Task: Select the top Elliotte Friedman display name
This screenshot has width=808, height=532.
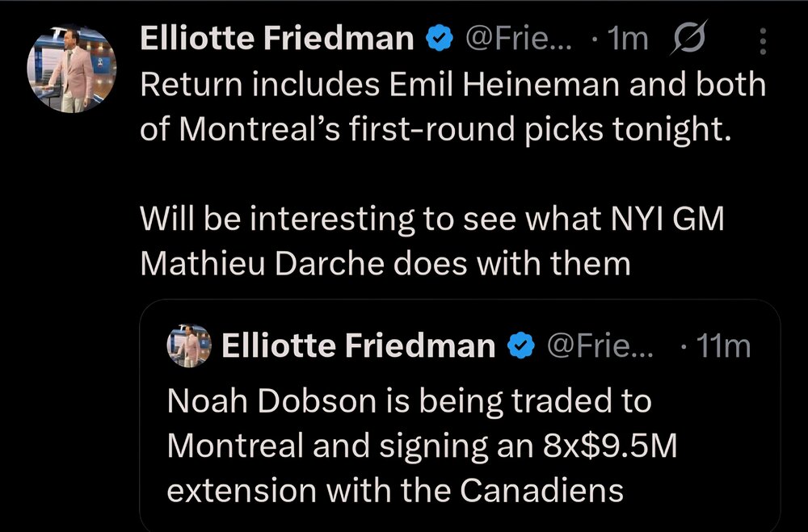Action: click(x=276, y=39)
